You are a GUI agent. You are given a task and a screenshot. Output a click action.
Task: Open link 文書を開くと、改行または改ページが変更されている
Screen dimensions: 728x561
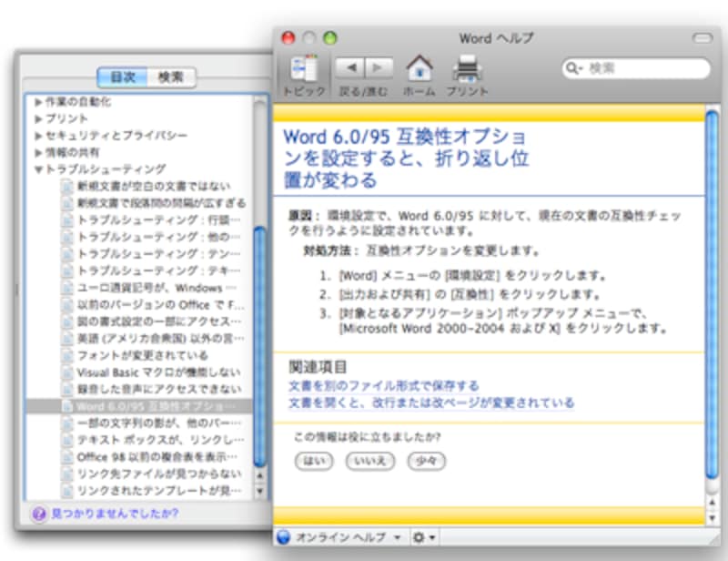click(x=431, y=403)
